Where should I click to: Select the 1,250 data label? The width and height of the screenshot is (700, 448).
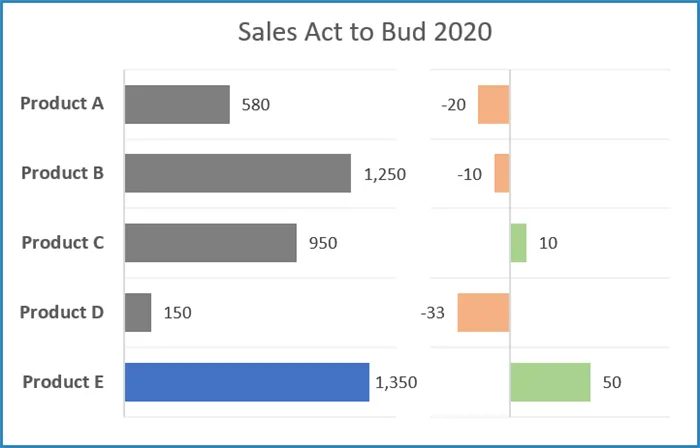(x=385, y=174)
